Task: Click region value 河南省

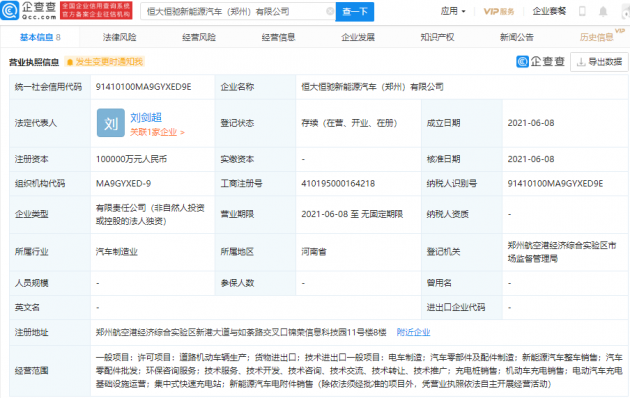Action: pyautogui.click(x=314, y=252)
